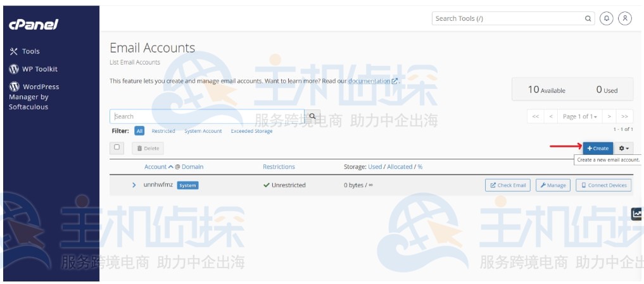Go to the last page button
The image size is (644, 284).
[625, 116]
